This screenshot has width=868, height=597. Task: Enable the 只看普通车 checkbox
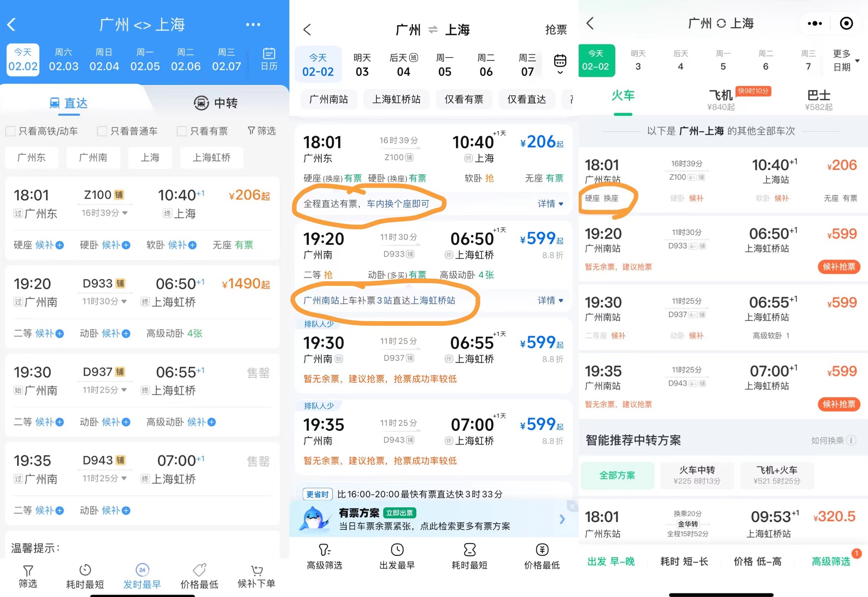coord(102,131)
